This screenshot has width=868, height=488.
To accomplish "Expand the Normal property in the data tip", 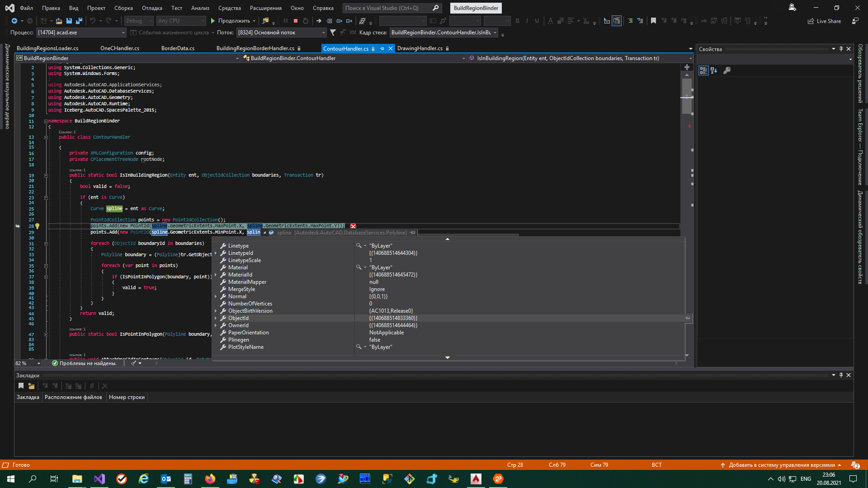I will tap(216, 296).
